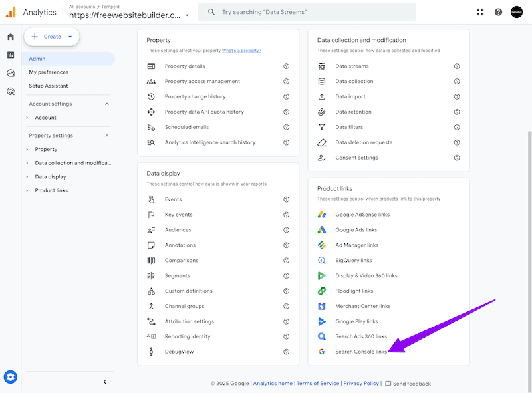The image size is (532, 393).
Task: Open Data deletion requests
Action: tap(364, 142)
